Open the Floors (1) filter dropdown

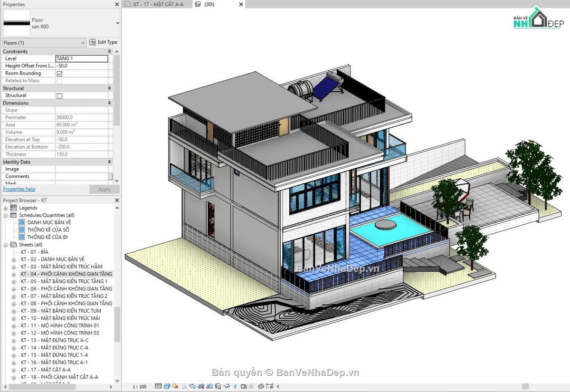[x=44, y=43]
